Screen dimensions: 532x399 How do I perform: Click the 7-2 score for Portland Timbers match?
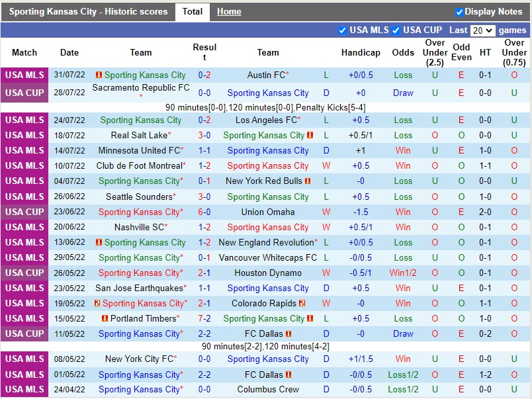204,318
